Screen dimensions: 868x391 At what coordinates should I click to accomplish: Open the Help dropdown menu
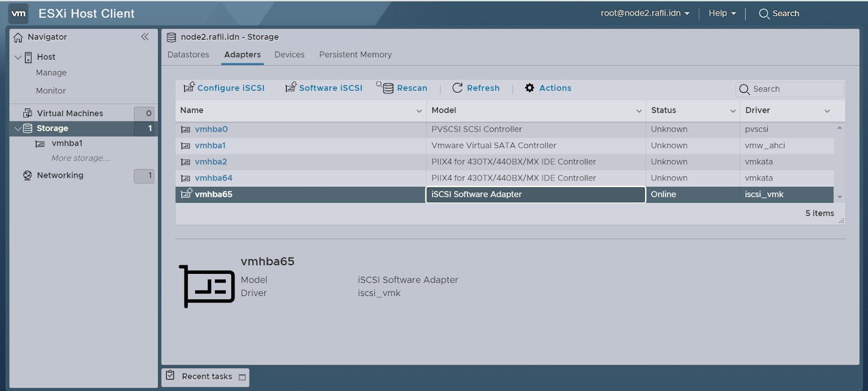click(x=722, y=14)
